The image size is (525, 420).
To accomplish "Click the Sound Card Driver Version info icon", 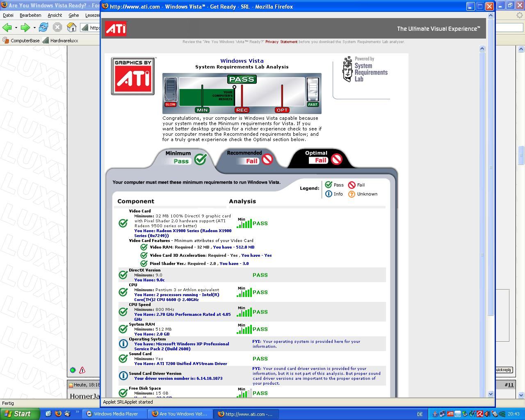I will click(123, 376).
